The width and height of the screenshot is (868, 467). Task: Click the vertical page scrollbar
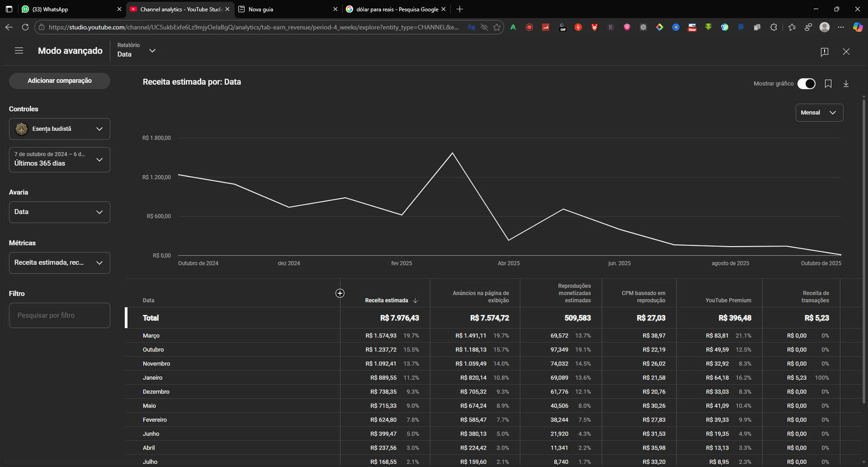click(864, 250)
